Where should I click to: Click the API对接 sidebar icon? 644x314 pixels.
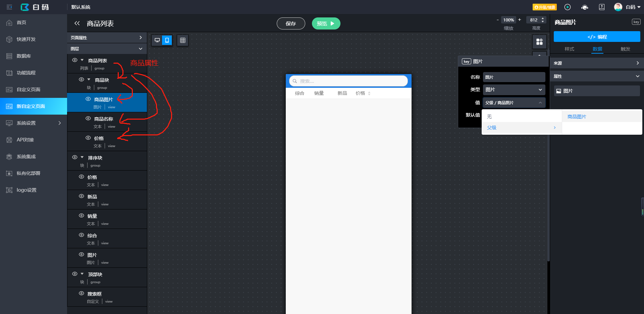pyautogui.click(x=9, y=140)
